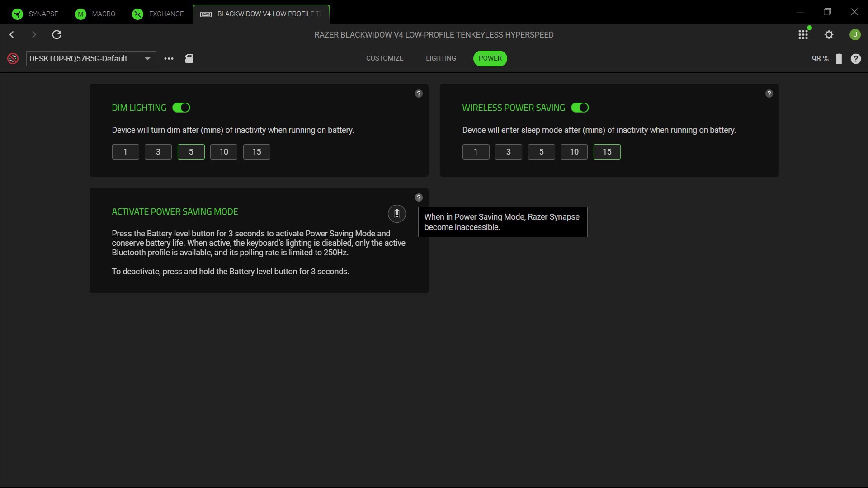Switch to the Exchange tab

coord(158,14)
